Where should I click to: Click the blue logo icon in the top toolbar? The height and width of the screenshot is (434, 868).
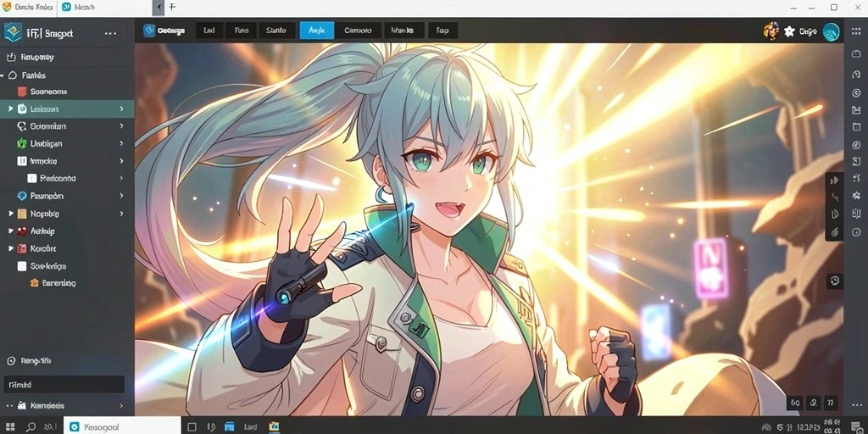coord(149,31)
